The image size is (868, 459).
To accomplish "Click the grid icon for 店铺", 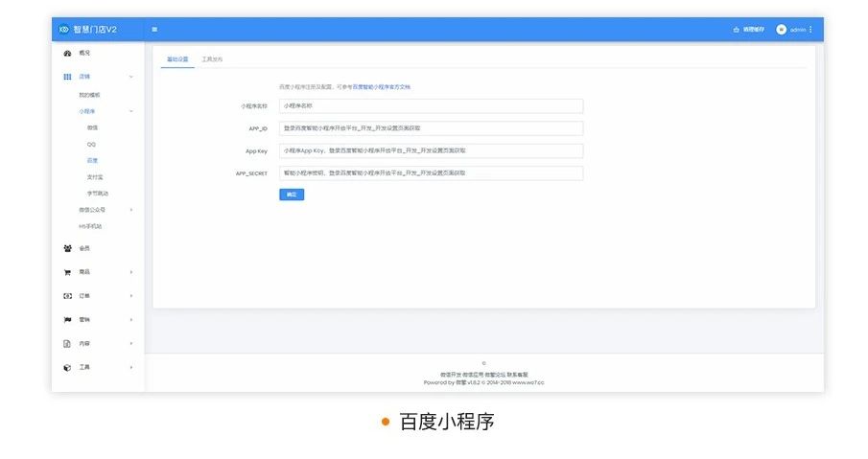I will tap(67, 77).
